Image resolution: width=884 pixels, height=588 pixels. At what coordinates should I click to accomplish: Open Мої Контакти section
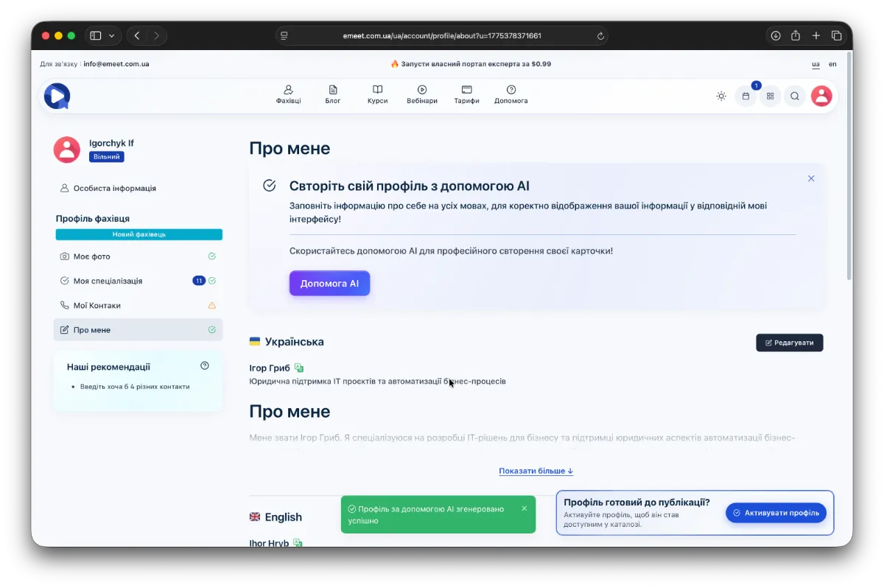coord(97,305)
